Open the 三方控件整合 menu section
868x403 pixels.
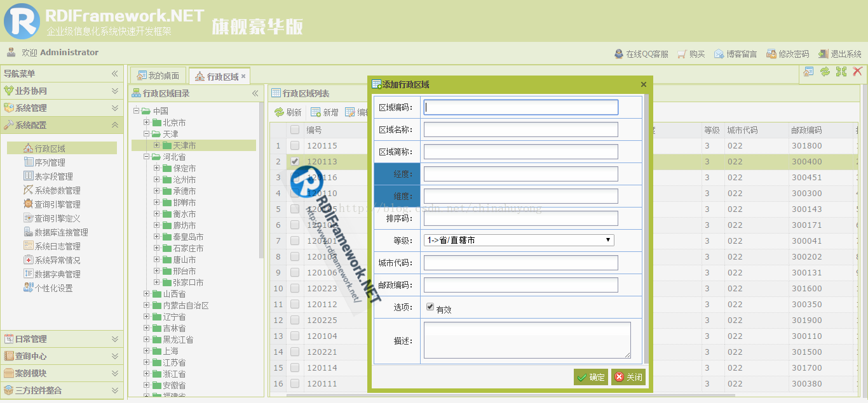pyautogui.click(x=62, y=390)
